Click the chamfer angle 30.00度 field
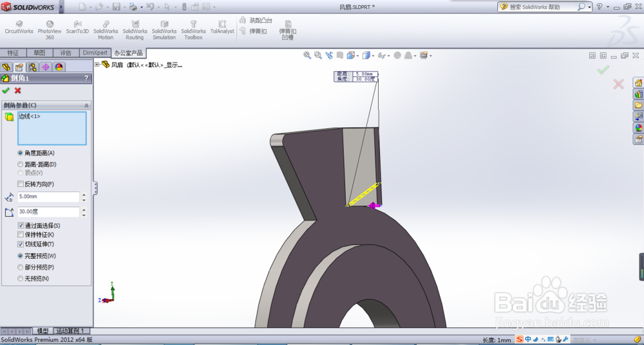The image size is (644, 345). pyautogui.click(x=48, y=212)
